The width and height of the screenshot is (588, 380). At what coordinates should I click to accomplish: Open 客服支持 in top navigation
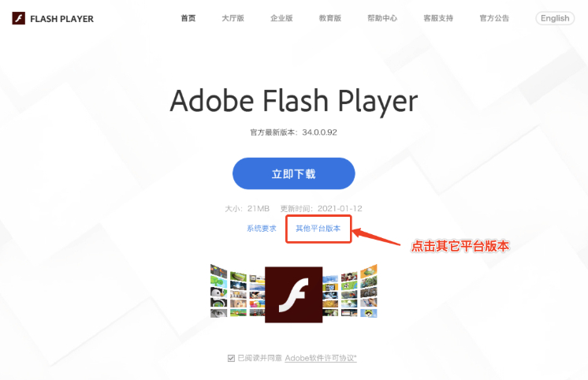[x=438, y=18]
